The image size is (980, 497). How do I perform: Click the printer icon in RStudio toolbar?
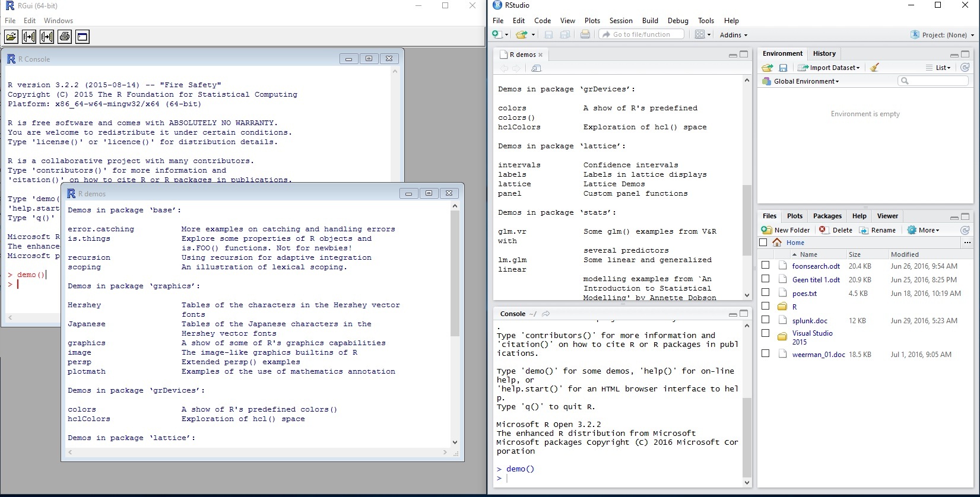click(585, 34)
